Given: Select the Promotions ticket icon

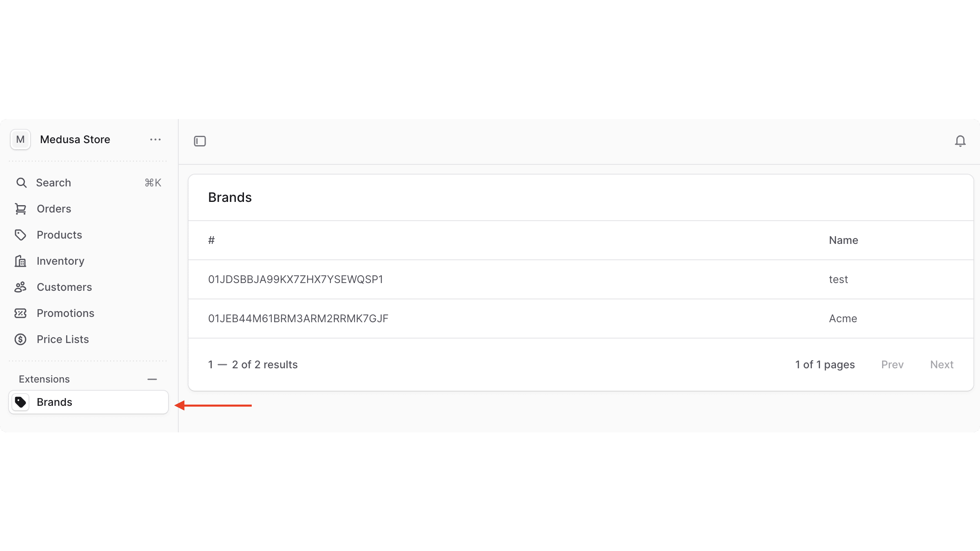Looking at the screenshot, I should (21, 313).
